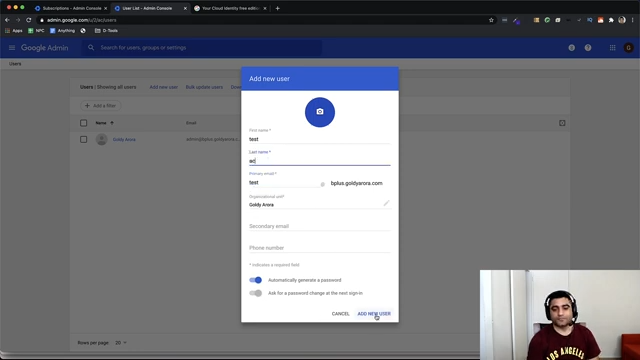Open the Google Admin main menu hamburger
The image size is (640, 360).
point(12,48)
